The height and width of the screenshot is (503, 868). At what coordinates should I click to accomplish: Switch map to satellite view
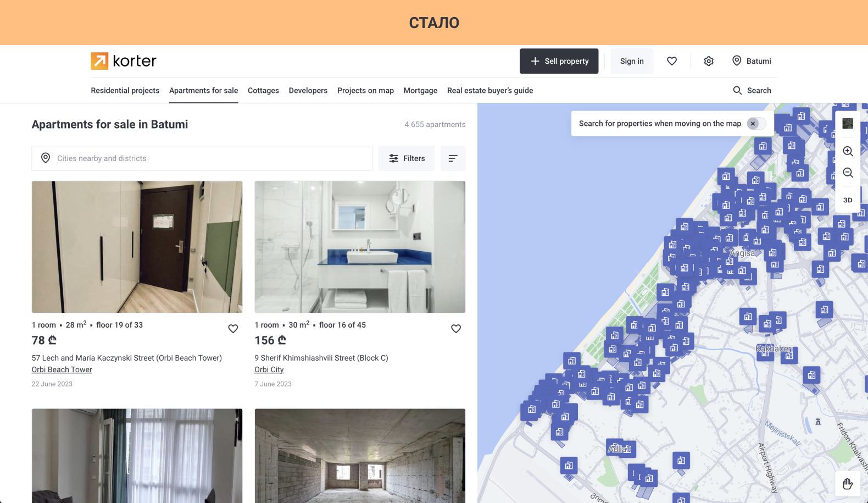848,124
